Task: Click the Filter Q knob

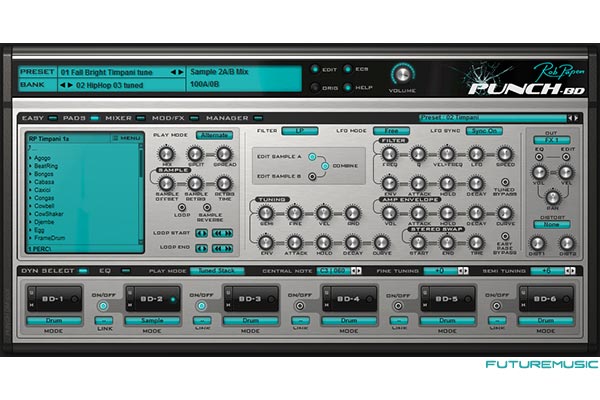Action: click(418, 154)
